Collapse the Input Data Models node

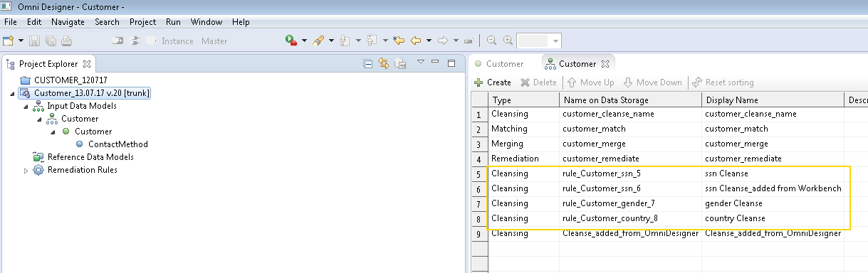pyautogui.click(x=26, y=106)
